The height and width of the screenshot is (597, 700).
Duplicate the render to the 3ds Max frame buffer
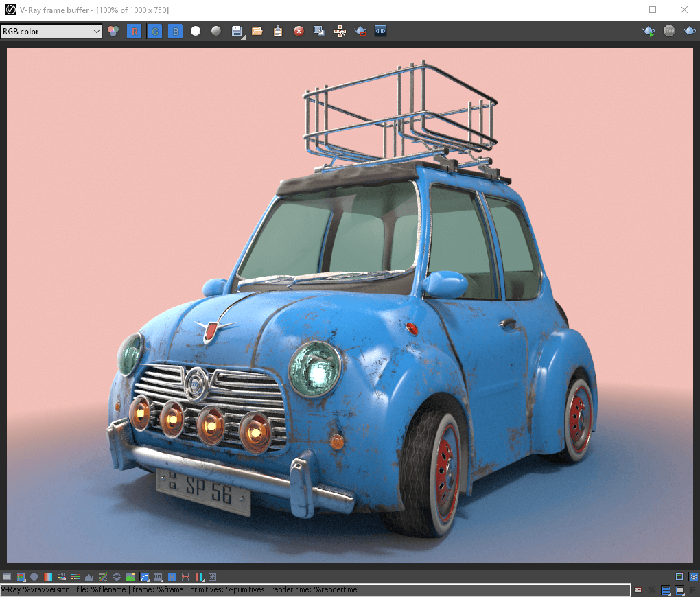(318, 31)
